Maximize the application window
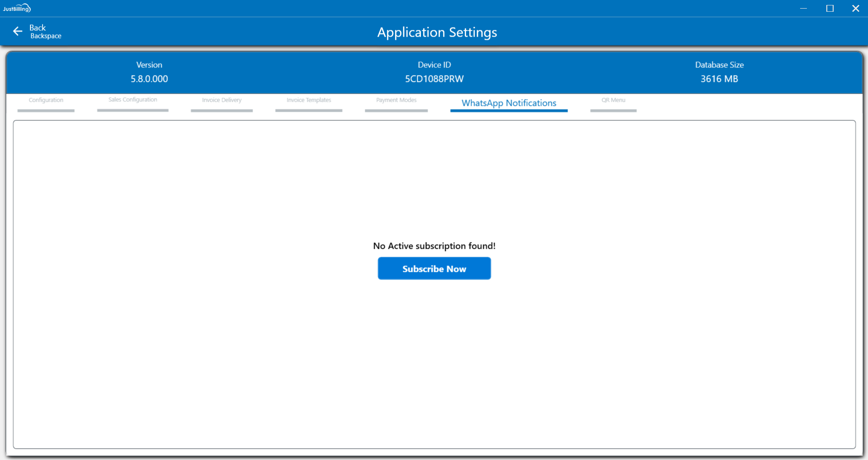 830,8
